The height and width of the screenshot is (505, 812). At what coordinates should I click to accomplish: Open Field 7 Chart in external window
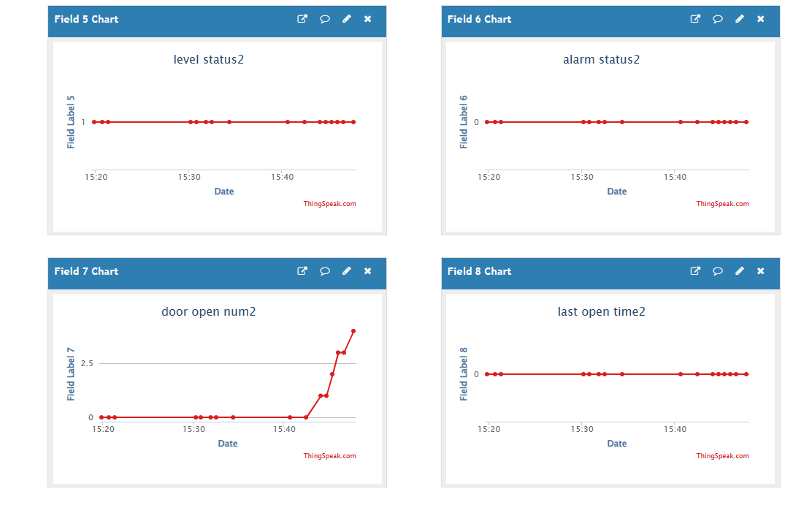coord(302,270)
